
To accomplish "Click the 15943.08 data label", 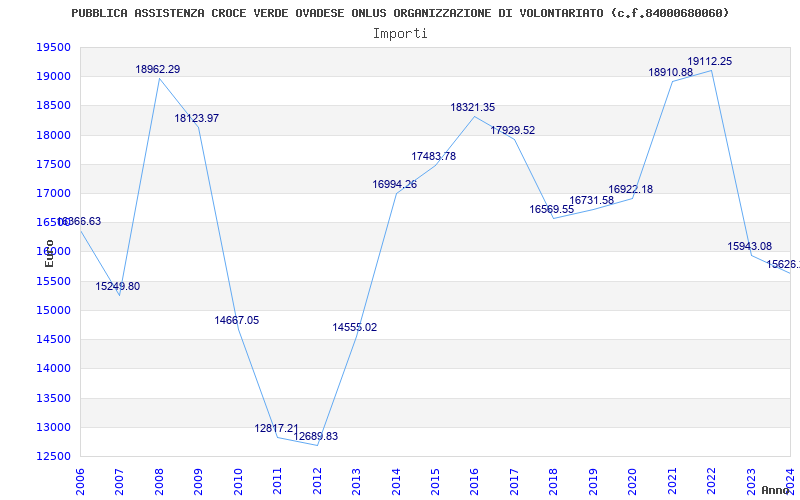I will (749, 246).
